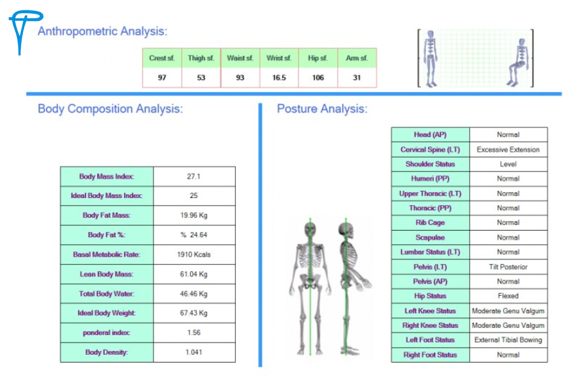Select the front-view skeleton posture image
The height and width of the screenshot is (392, 588).
[310, 288]
